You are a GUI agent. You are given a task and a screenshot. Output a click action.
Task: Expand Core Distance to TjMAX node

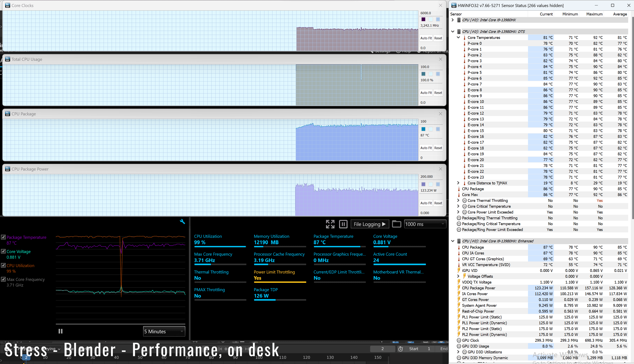458,183
